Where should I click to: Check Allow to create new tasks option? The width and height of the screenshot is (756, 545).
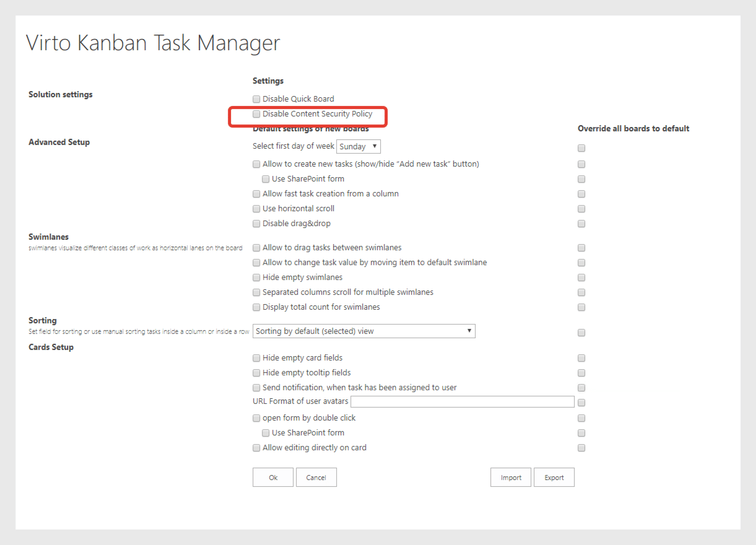point(256,165)
